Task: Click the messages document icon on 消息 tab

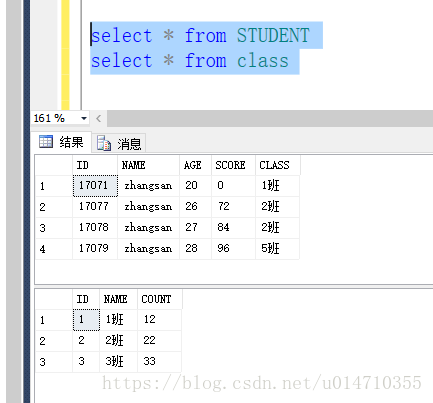Action: click(104, 143)
